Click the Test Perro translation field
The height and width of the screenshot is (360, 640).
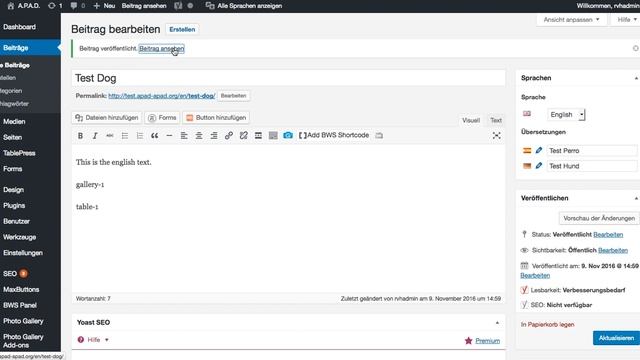click(x=592, y=151)
